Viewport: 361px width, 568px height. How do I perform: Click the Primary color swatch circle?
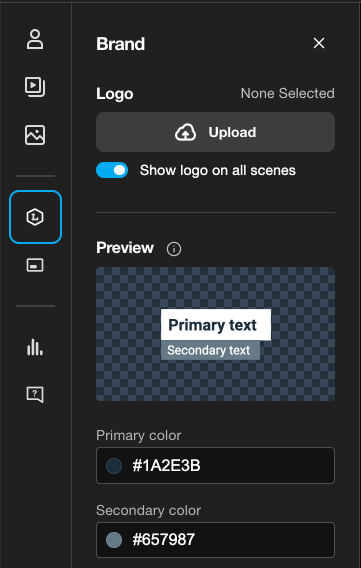point(114,466)
